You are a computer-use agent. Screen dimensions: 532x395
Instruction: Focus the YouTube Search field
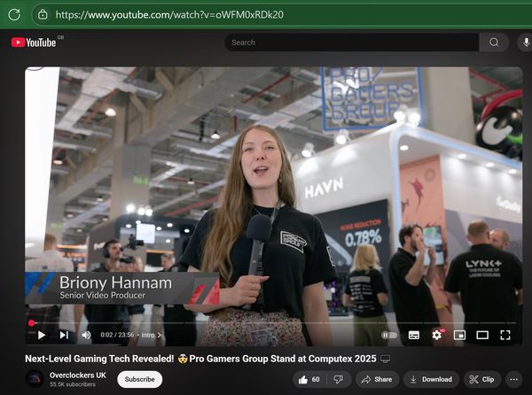click(351, 43)
